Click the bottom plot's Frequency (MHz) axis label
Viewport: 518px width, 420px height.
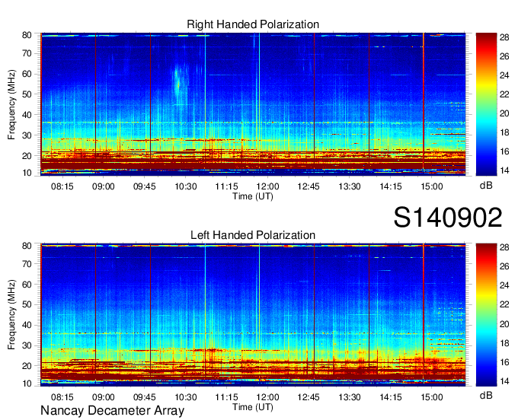(x=11, y=315)
